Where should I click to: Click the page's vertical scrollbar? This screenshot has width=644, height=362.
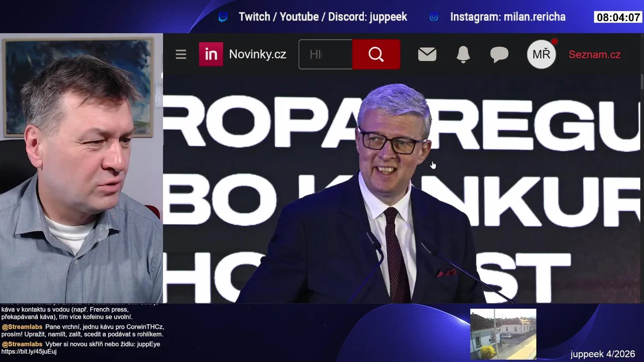[641, 80]
